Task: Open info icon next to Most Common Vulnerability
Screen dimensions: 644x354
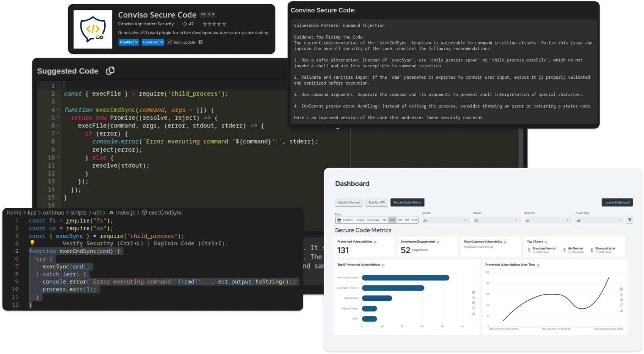Action: click(505, 242)
